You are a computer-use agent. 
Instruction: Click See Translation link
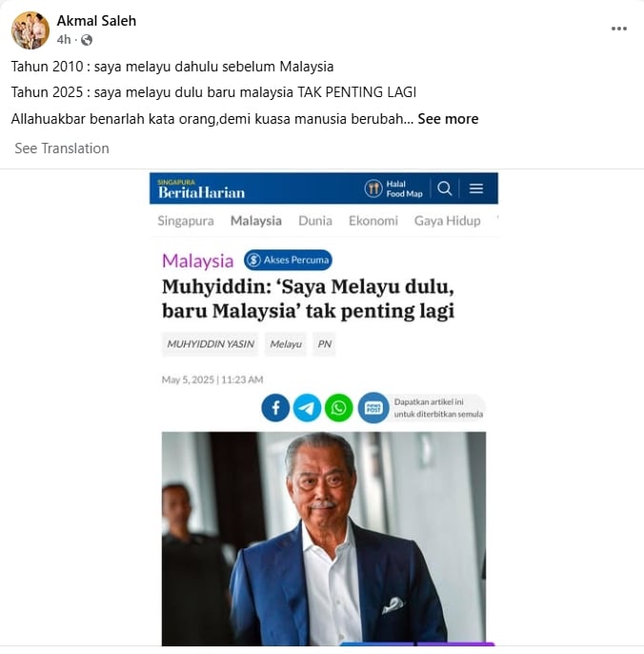(62, 149)
